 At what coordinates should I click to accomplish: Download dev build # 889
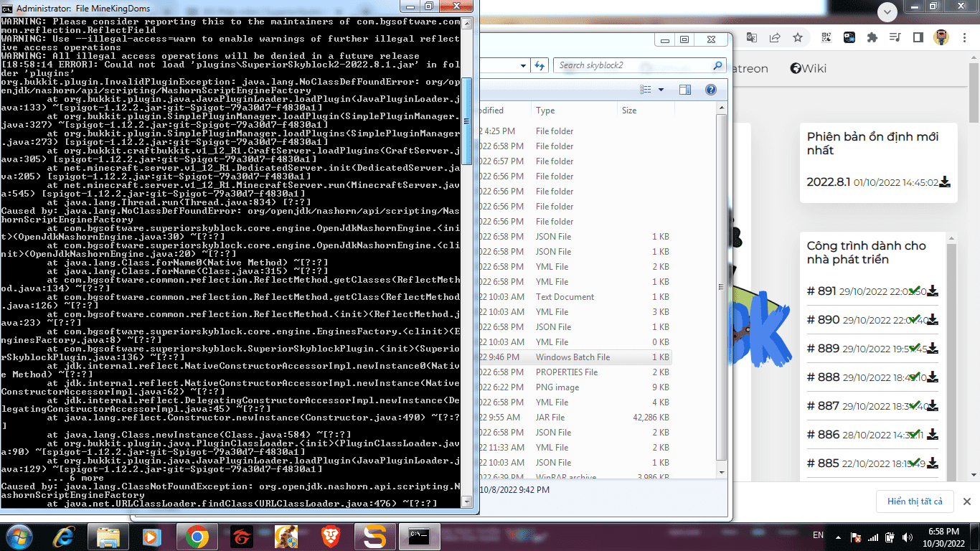click(933, 349)
